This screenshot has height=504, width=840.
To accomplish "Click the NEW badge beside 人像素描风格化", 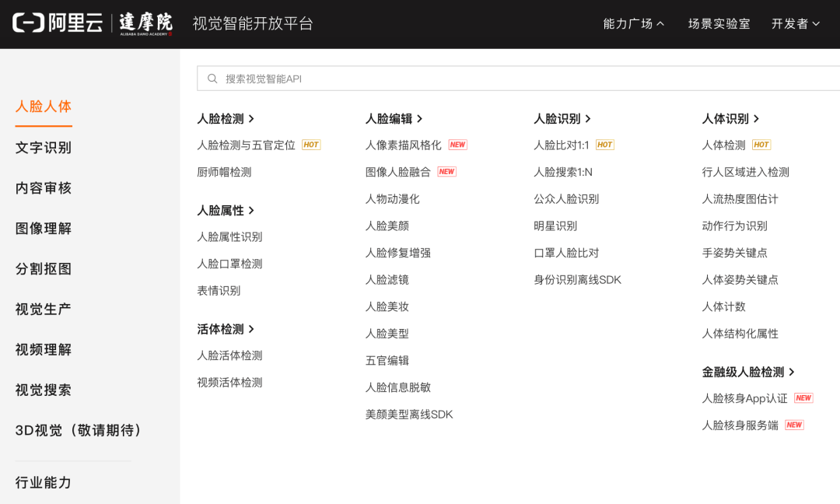I will [457, 145].
